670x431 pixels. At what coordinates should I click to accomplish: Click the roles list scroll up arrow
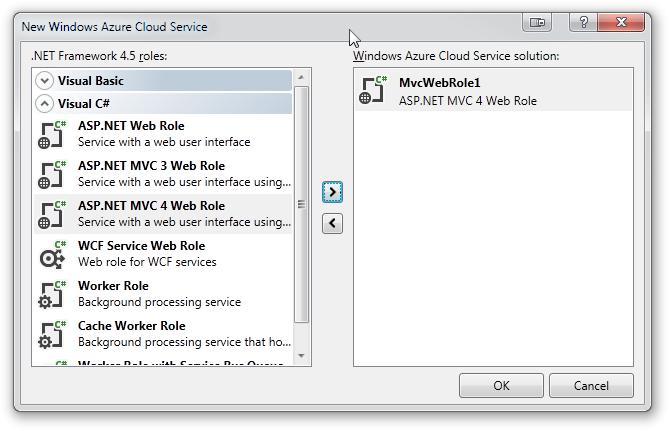pos(301,77)
